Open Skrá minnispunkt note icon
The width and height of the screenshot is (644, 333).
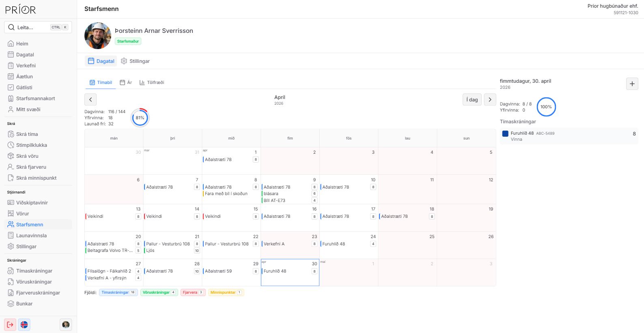[11, 178]
